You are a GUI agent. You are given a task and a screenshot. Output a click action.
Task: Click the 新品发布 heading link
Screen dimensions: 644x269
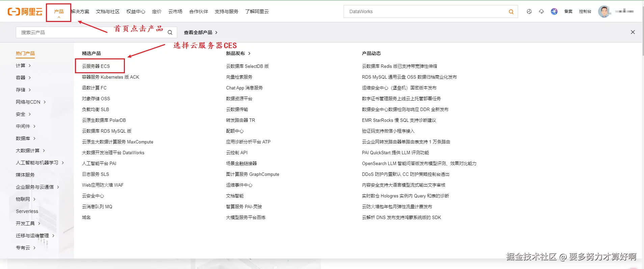click(238, 53)
